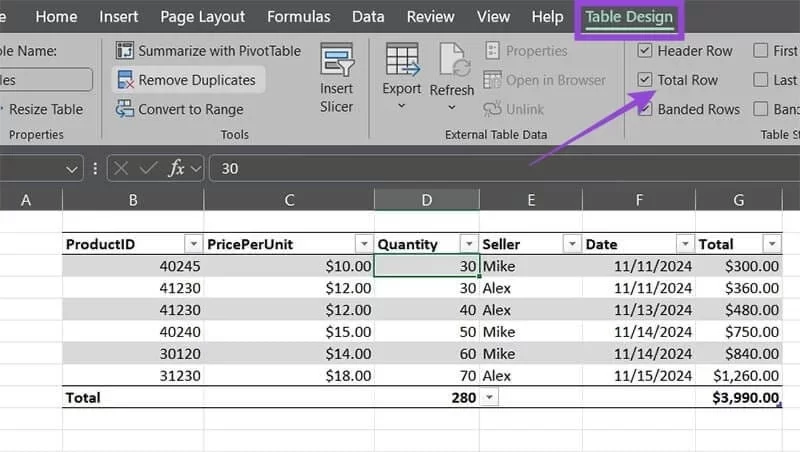800x452 pixels.
Task: Toggle the Total Row checkbox
Action: [x=646, y=80]
